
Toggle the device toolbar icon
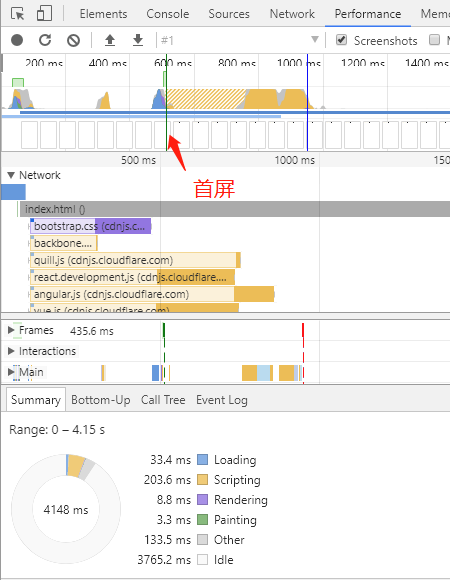(44, 14)
